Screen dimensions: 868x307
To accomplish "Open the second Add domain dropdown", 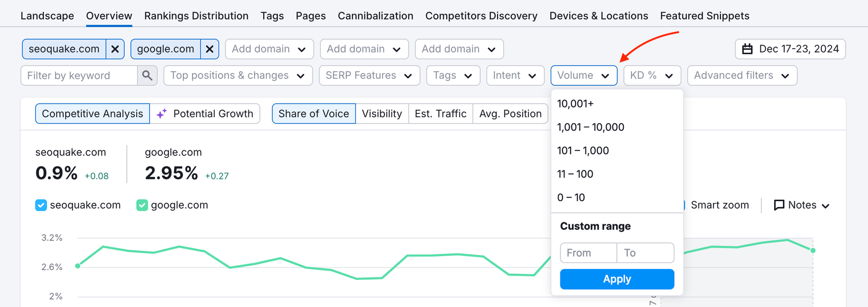I will 364,49.
